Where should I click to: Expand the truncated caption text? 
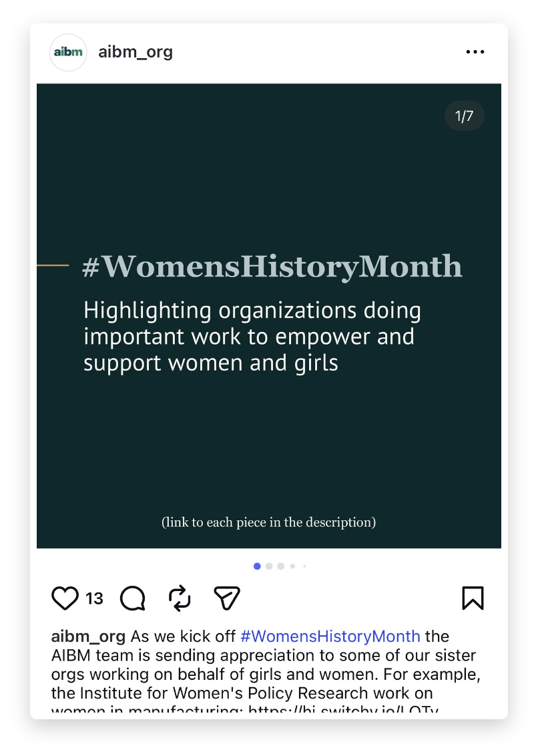pyautogui.click(x=266, y=674)
